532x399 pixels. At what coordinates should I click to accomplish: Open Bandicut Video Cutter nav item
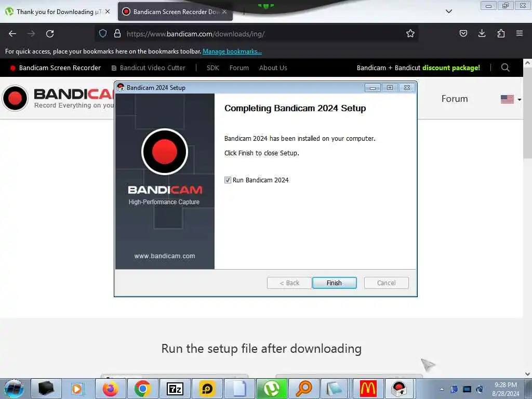point(149,68)
